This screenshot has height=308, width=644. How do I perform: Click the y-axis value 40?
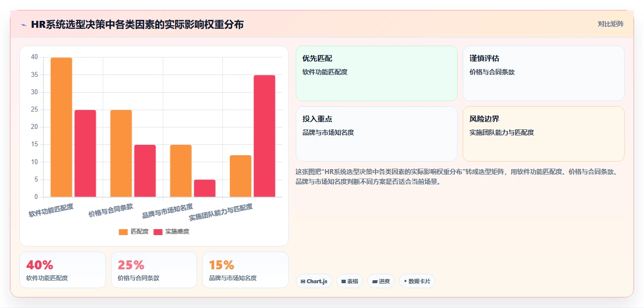(x=34, y=57)
